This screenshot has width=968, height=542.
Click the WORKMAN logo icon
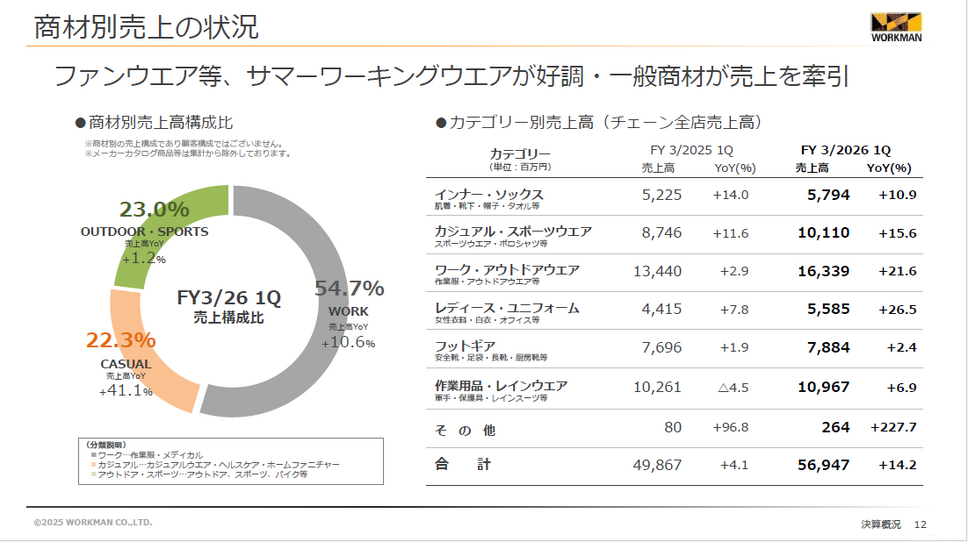[896, 27]
